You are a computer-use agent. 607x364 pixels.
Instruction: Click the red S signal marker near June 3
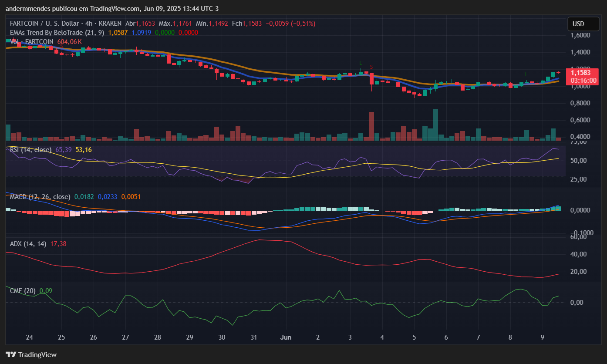tap(371, 67)
